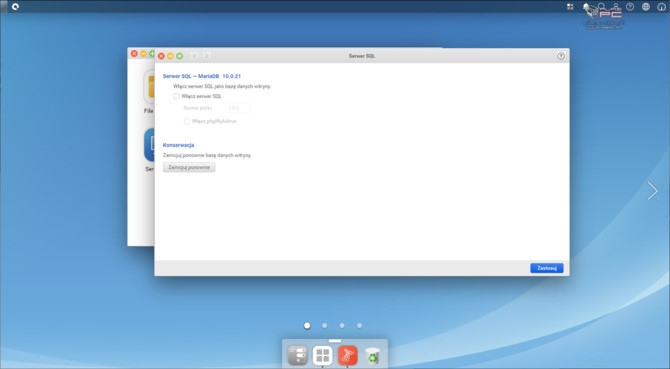Click the Numer portu label

click(197, 108)
